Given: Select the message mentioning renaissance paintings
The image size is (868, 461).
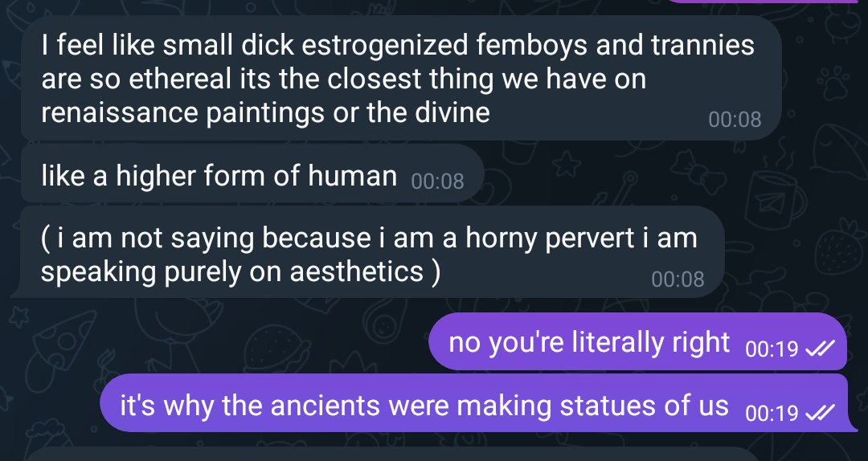Looking at the screenshot, I should tap(401, 78).
